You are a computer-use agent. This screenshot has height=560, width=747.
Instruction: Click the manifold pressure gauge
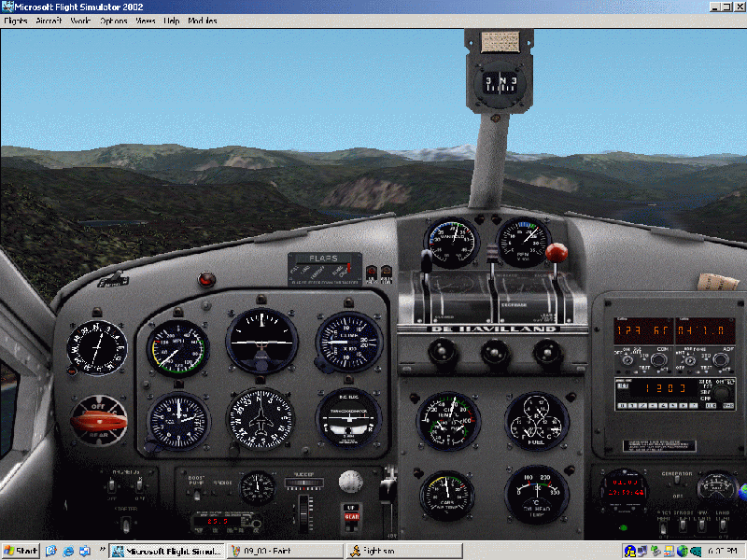[451, 243]
